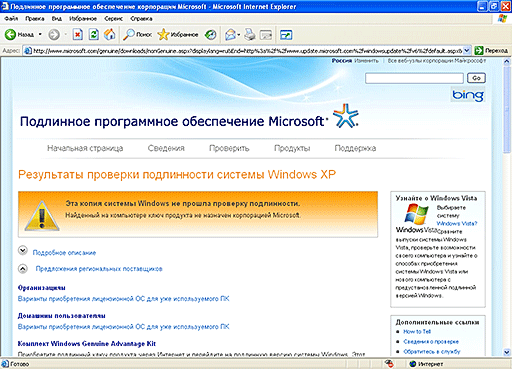The image size is (512, 369).
Task: Click into the address bar URL field
Action: pos(247,51)
